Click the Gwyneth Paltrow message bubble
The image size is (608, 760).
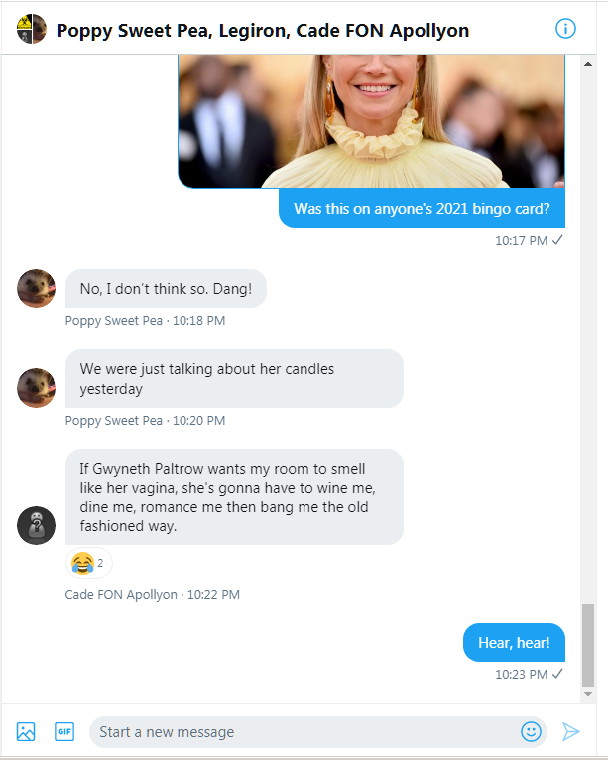pos(234,496)
